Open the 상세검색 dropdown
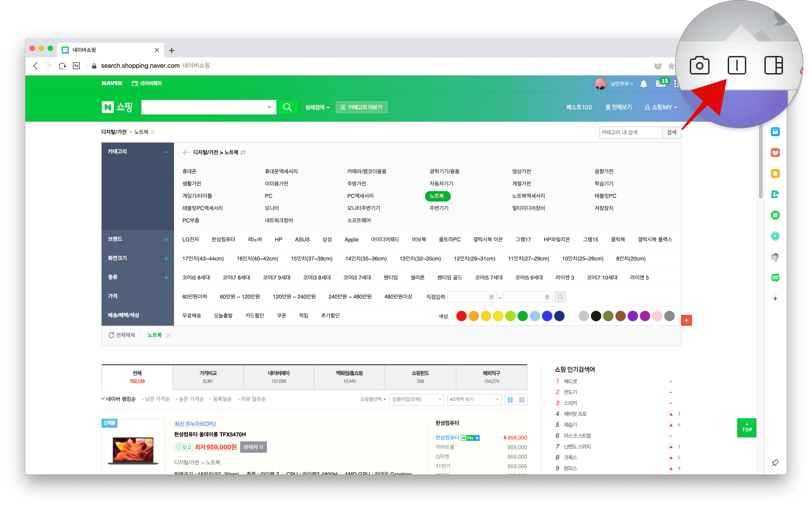The image size is (812, 508). (317, 107)
